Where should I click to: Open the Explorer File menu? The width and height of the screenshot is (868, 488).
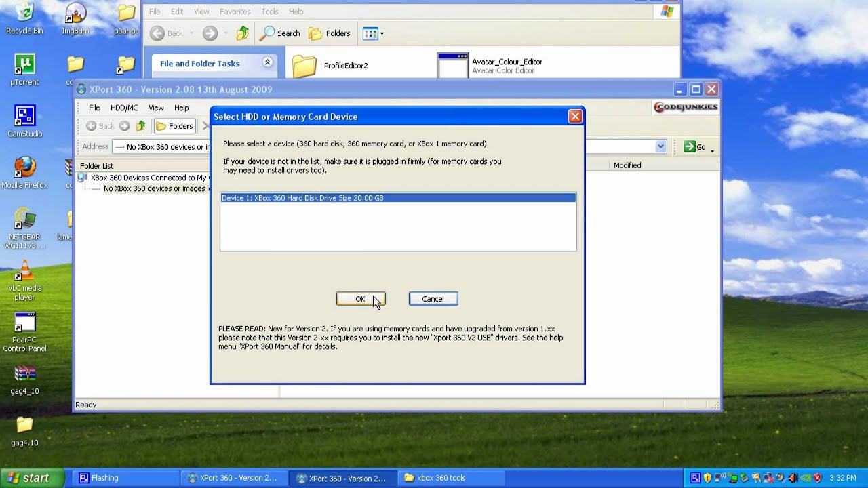pyautogui.click(x=155, y=12)
